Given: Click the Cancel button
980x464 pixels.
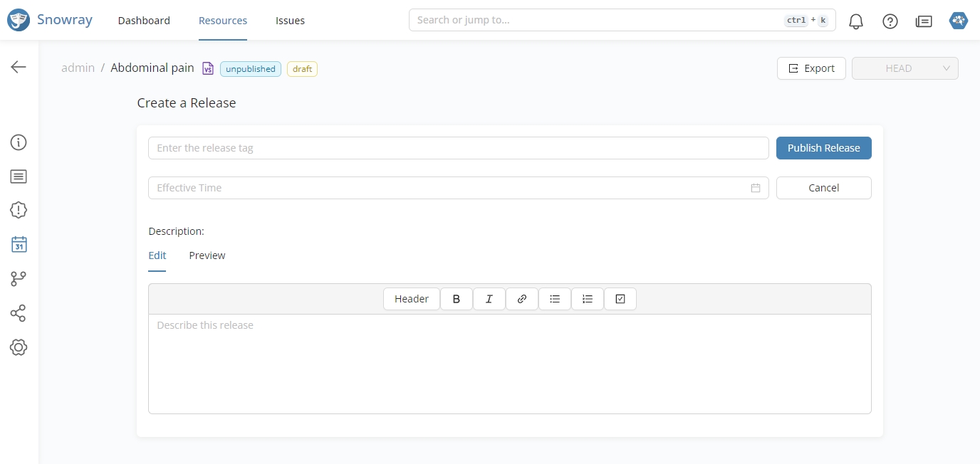Looking at the screenshot, I should [x=823, y=188].
